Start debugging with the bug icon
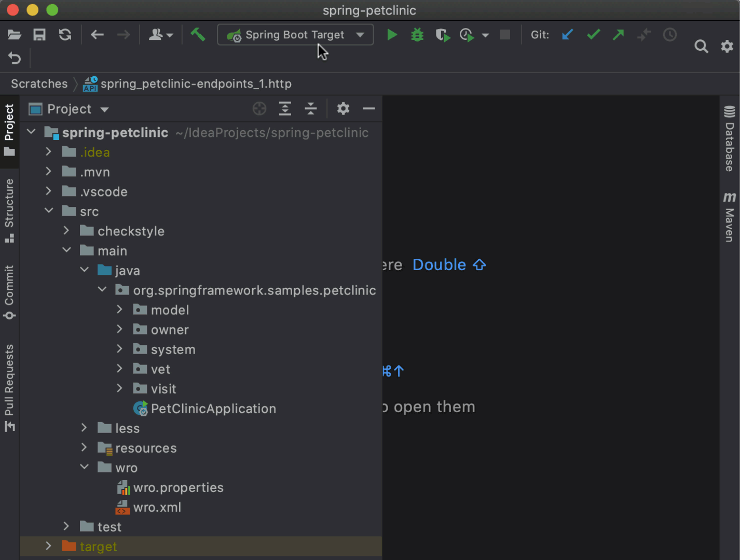The height and width of the screenshot is (560, 740). (x=417, y=35)
